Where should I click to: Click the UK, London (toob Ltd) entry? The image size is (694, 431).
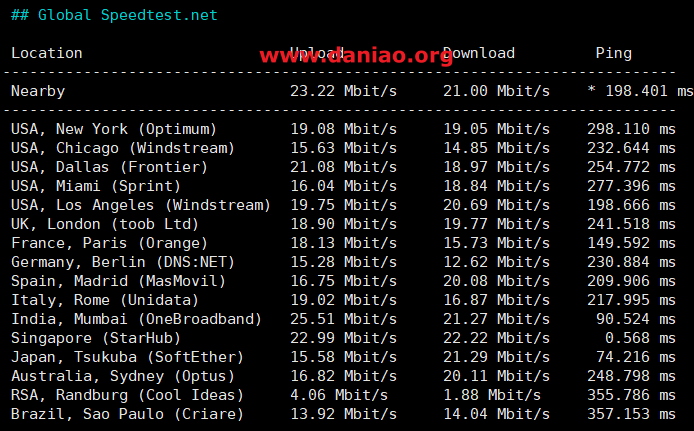coord(105,224)
